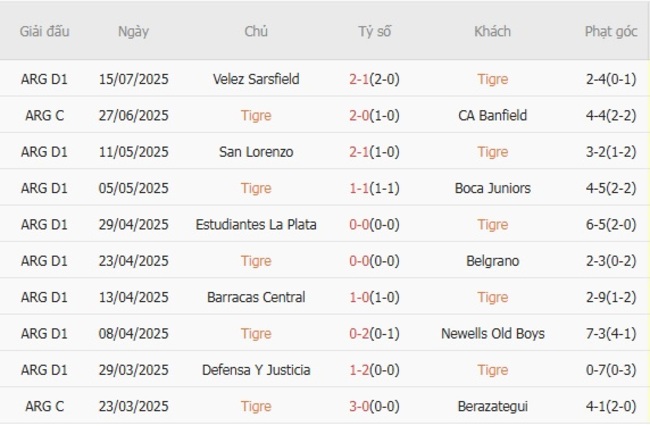Click the Tỷ số column header
Viewport: 650px width, 426px height.
click(375, 31)
